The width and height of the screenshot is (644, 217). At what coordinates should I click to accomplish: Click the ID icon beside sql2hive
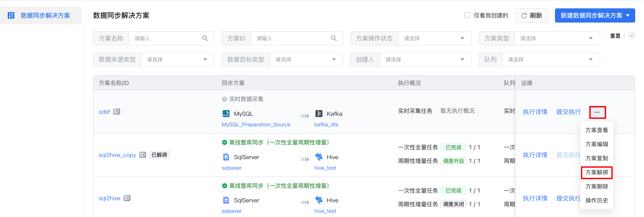pyautogui.click(x=127, y=198)
